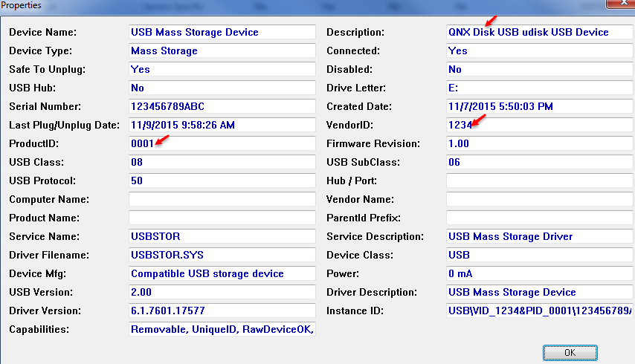Click the empty Hub / Port field

[539, 181]
